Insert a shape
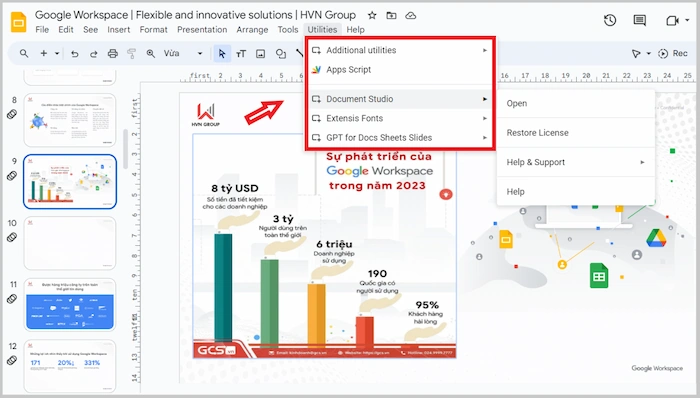This screenshot has height=398, width=700. [280, 54]
